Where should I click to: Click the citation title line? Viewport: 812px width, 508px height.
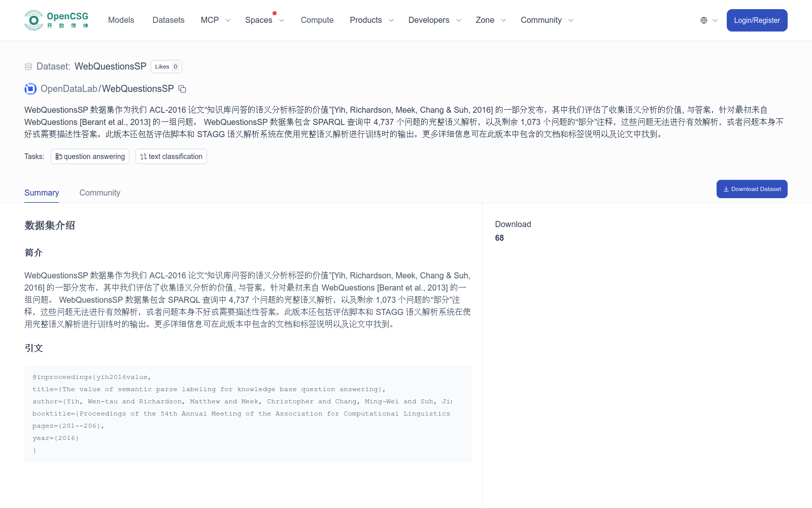pyautogui.click(x=209, y=389)
